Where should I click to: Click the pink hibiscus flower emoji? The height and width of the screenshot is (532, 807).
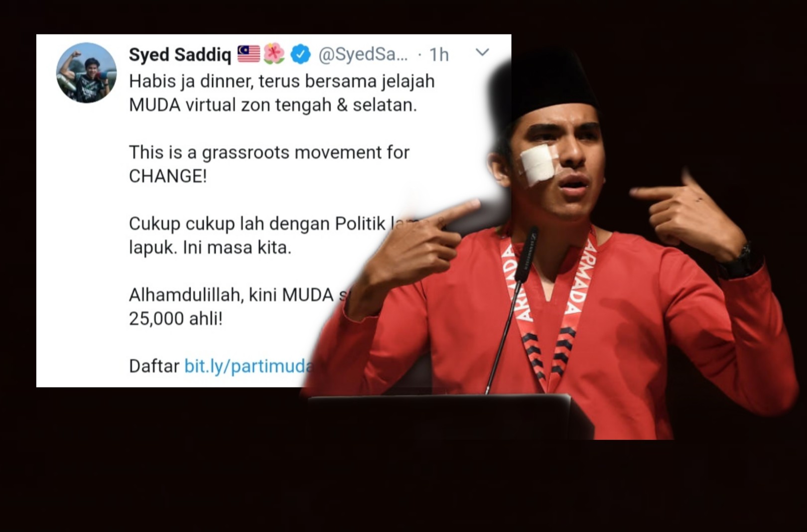273,54
